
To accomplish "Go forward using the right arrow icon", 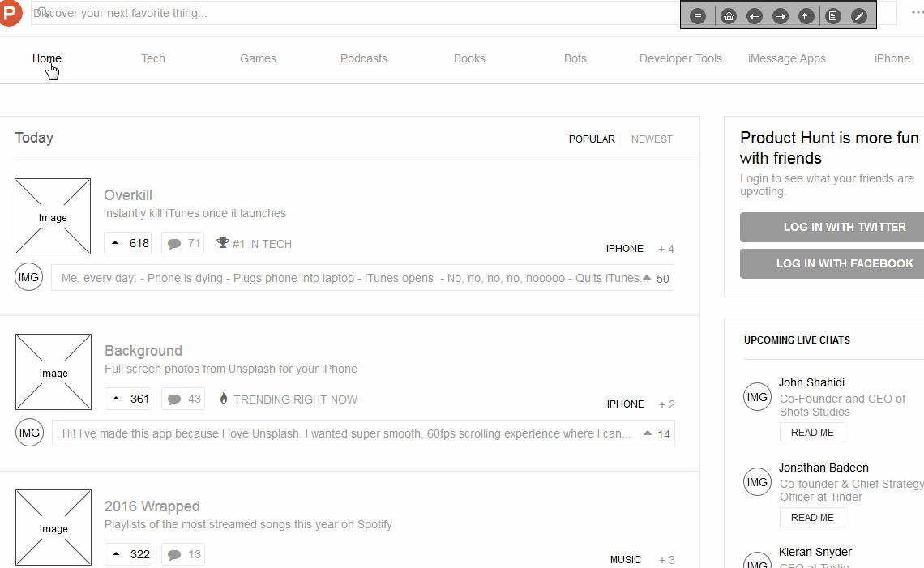I will [781, 16].
